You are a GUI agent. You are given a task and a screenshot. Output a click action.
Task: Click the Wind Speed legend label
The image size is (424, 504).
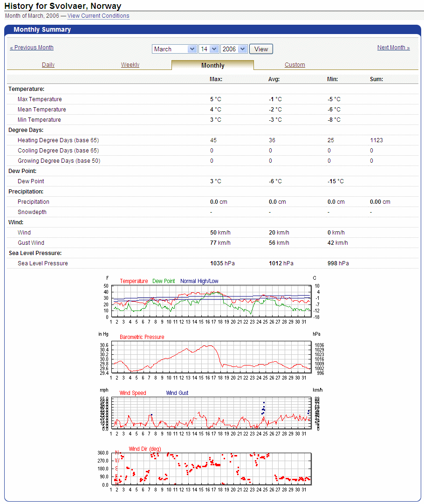133,393
